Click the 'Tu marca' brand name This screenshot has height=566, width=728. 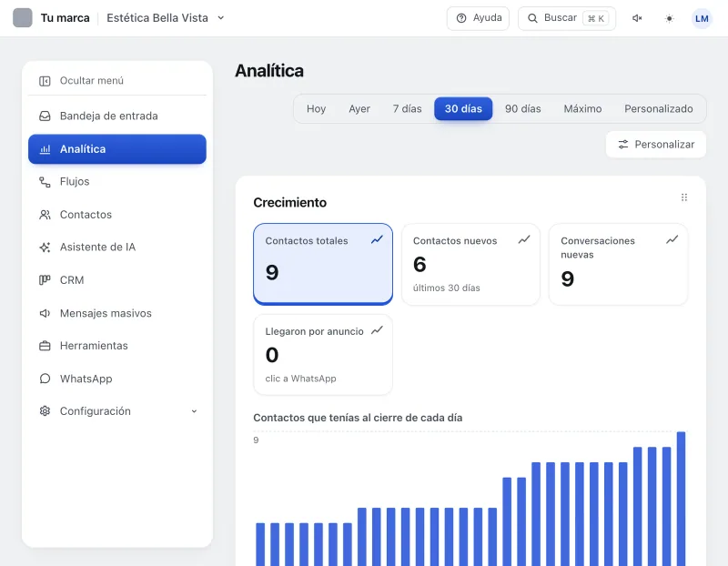click(65, 18)
